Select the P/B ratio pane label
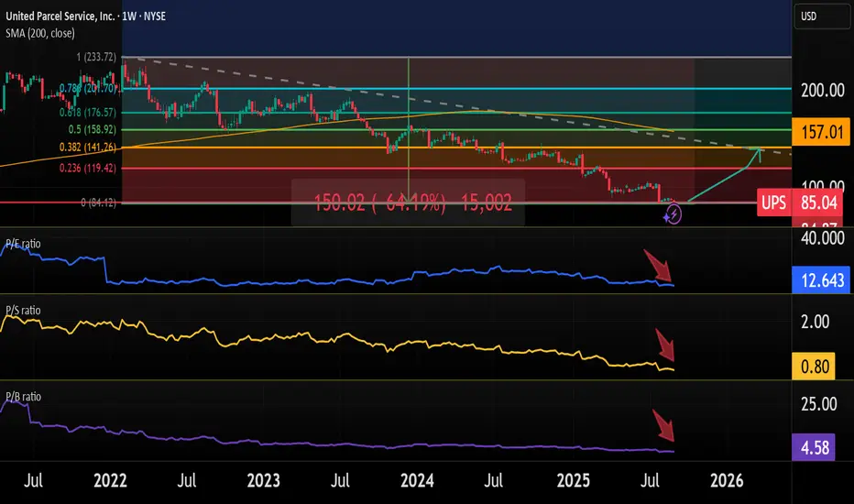854x504 pixels. [x=23, y=397]
